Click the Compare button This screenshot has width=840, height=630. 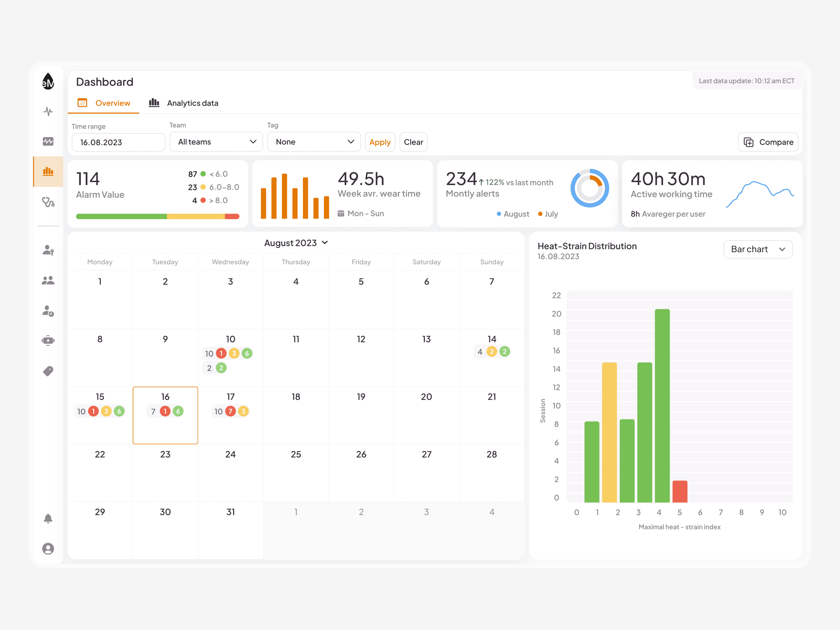768,142
